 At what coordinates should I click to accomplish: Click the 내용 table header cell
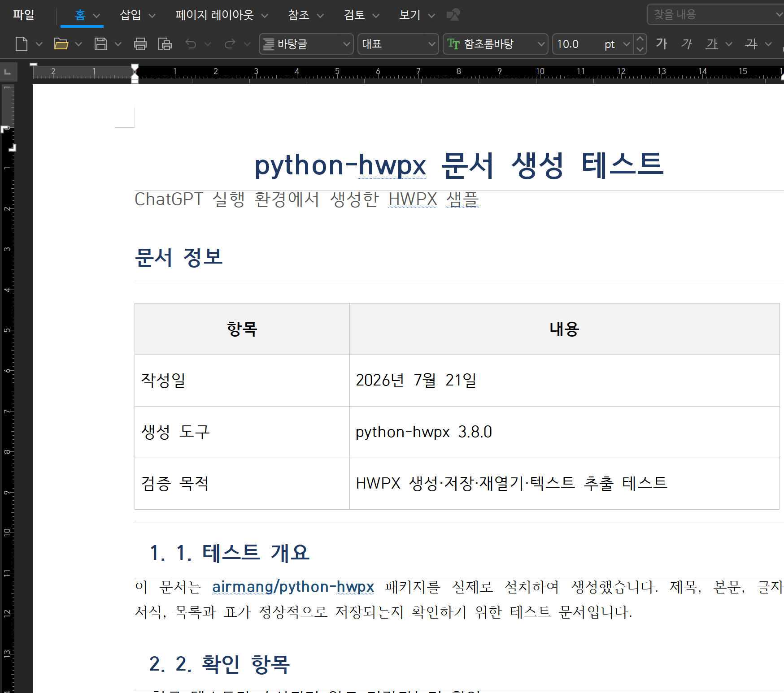pyautogui.click(x=565, y=329)
